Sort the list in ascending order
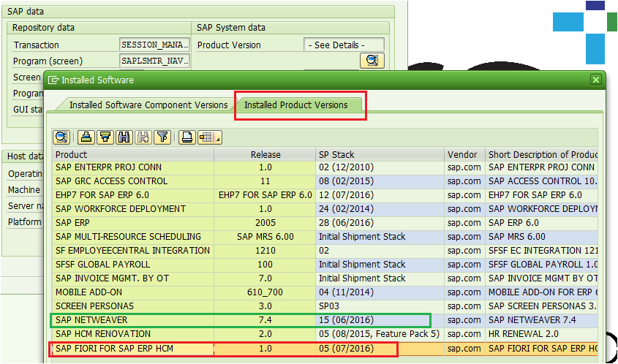Viewport: 618px width, 364px height. pyautogui.click(x=86, y=137)
